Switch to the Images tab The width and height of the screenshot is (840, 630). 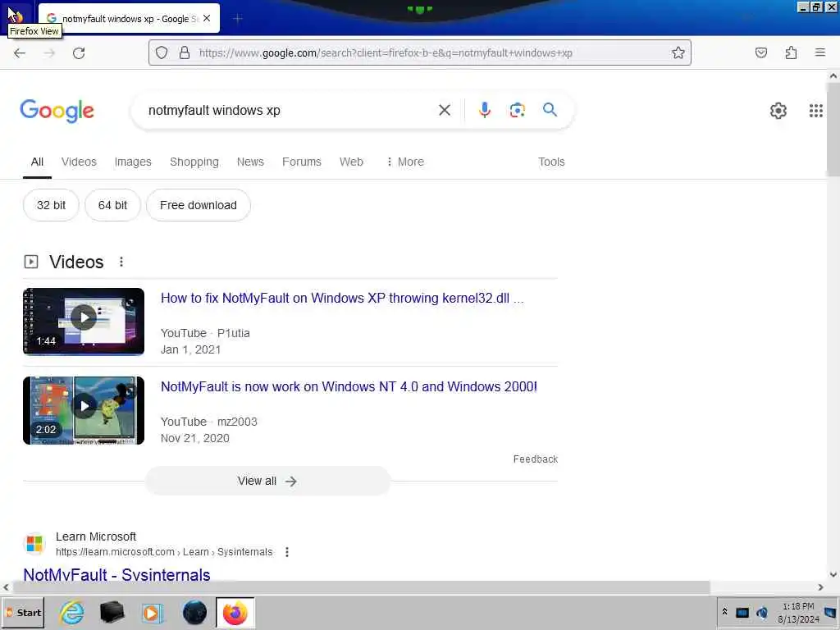click(133, 162)
